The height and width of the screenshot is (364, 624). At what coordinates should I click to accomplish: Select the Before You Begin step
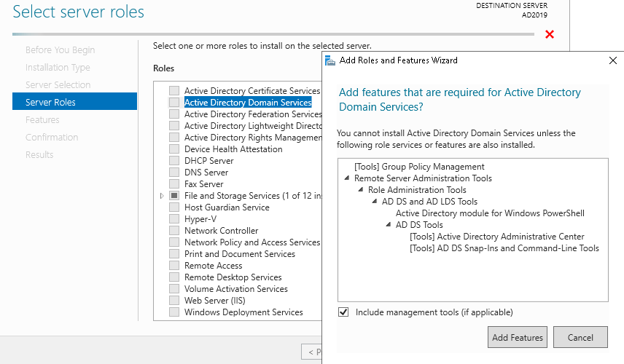[60, 50]
